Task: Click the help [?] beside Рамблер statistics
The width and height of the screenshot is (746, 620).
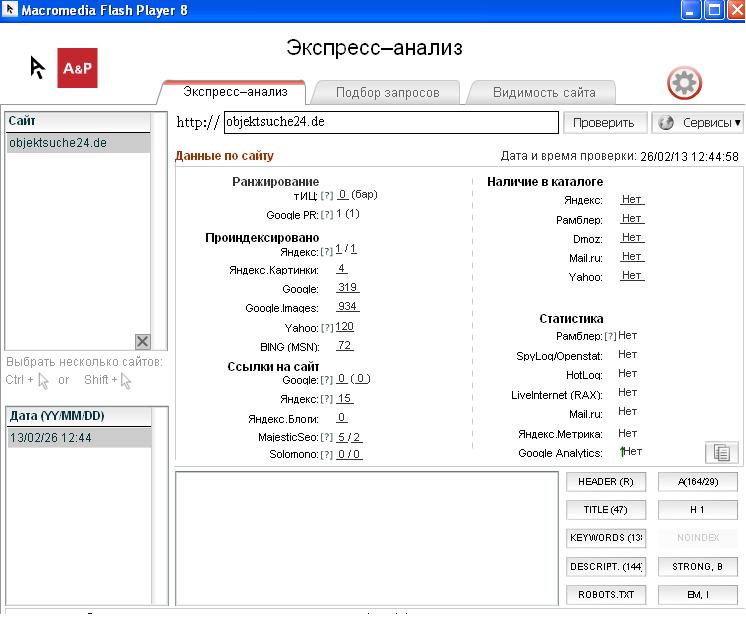Action: [610, 336]
